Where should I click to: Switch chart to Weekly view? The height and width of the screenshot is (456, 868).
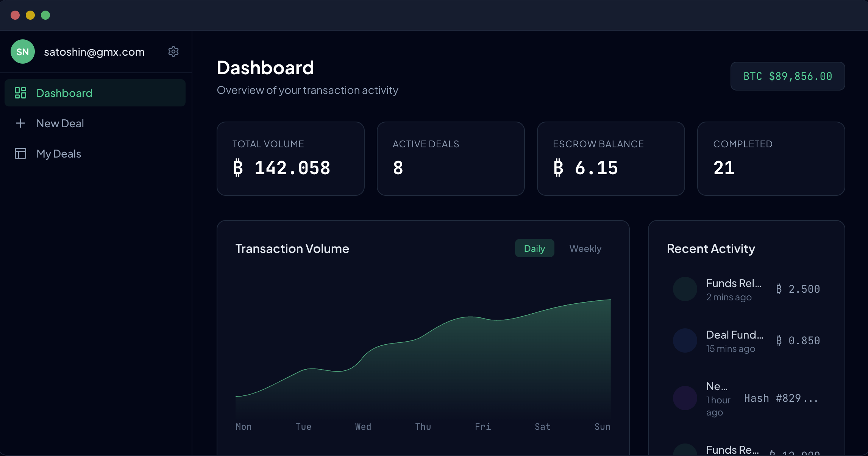pos(585,248)
